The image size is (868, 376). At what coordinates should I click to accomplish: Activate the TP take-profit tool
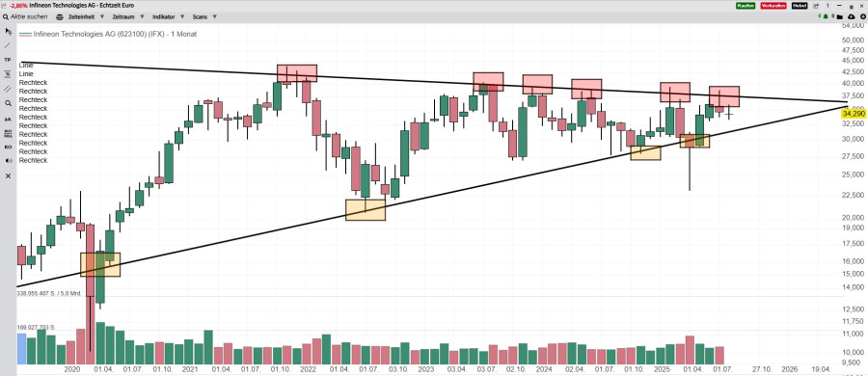(8, 60)
